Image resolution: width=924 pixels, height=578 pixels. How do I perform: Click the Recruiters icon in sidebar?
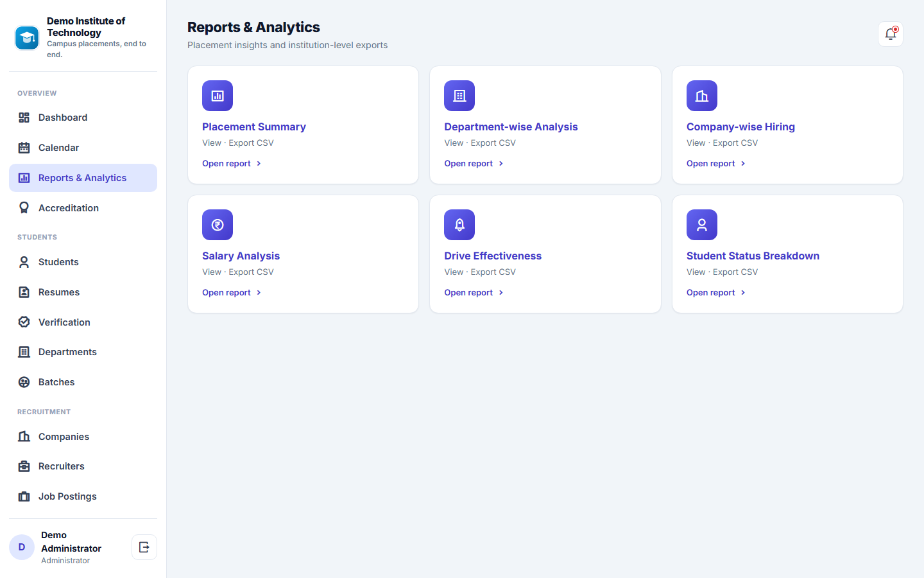(x=24, y=466)
